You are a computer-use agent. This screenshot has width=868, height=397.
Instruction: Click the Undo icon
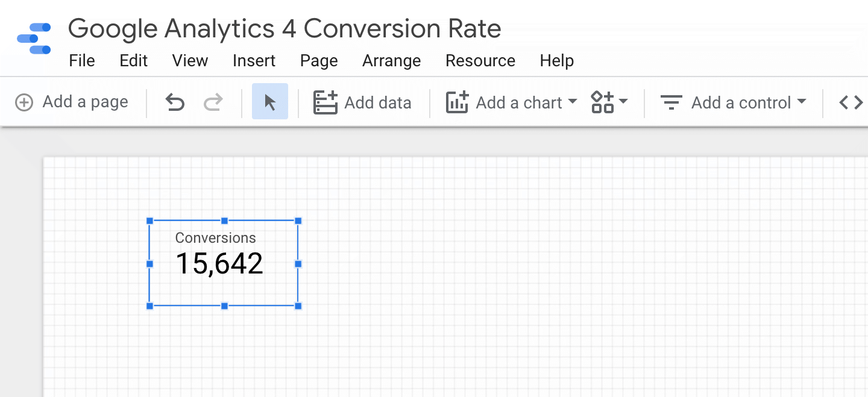coord(174,102)
